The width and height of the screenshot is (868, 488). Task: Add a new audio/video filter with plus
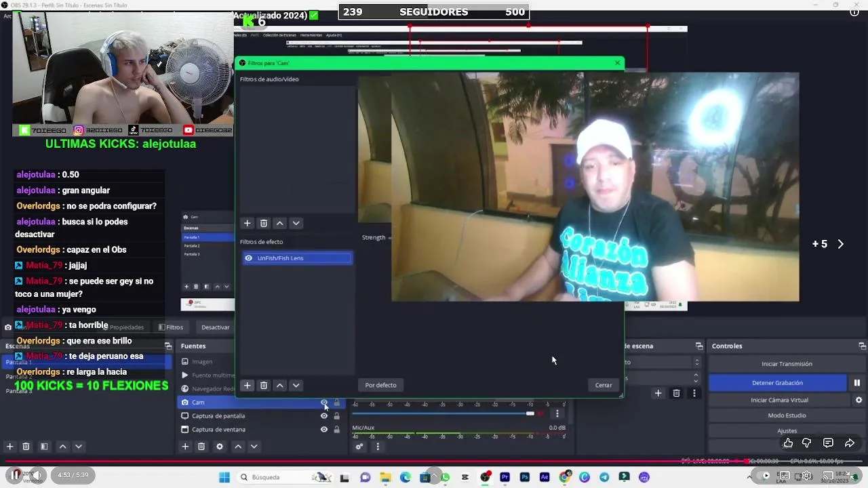click(x=247, y=223)
